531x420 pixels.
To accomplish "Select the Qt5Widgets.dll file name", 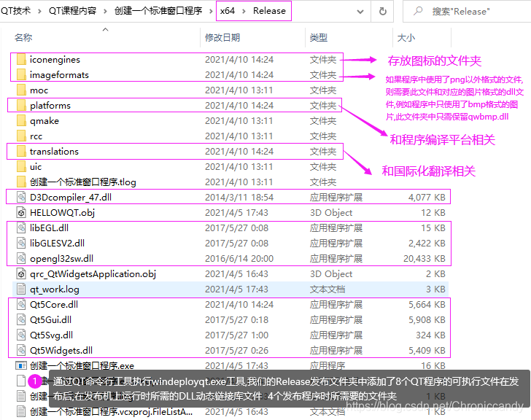I will [x=61, y=350].
